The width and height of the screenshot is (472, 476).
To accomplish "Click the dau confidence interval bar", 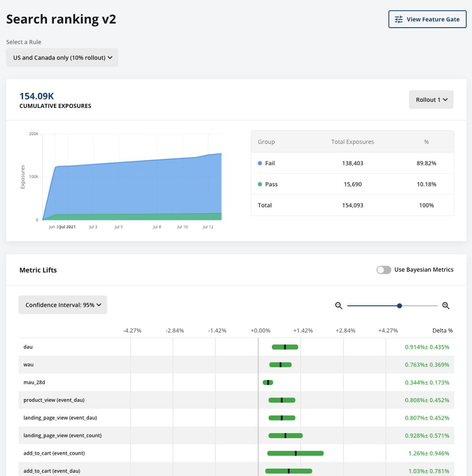I will pyautogui.click(x=285, y=347).
